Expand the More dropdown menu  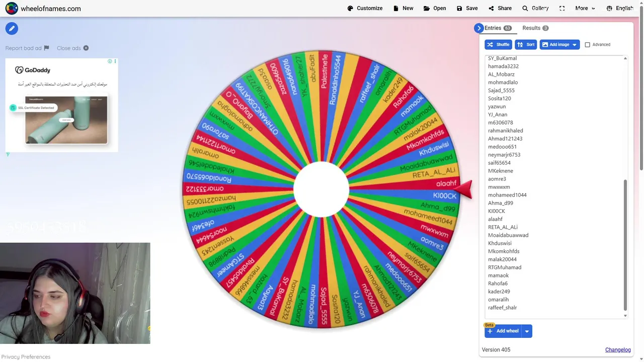tap(585, 8)
